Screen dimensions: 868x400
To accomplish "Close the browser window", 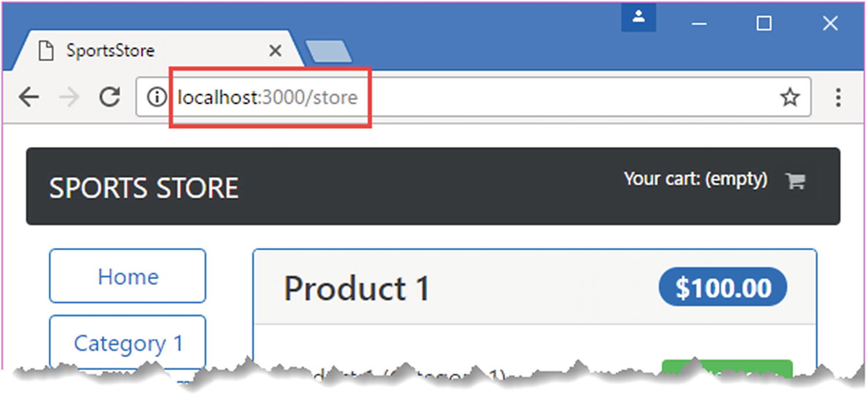I will (830, 24).
